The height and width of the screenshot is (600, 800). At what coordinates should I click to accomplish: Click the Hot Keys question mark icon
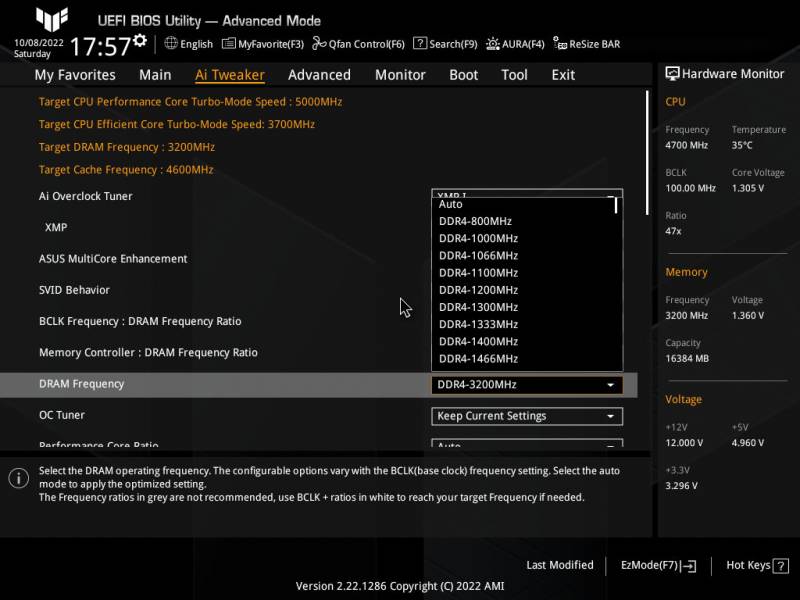tap(781, 565)
